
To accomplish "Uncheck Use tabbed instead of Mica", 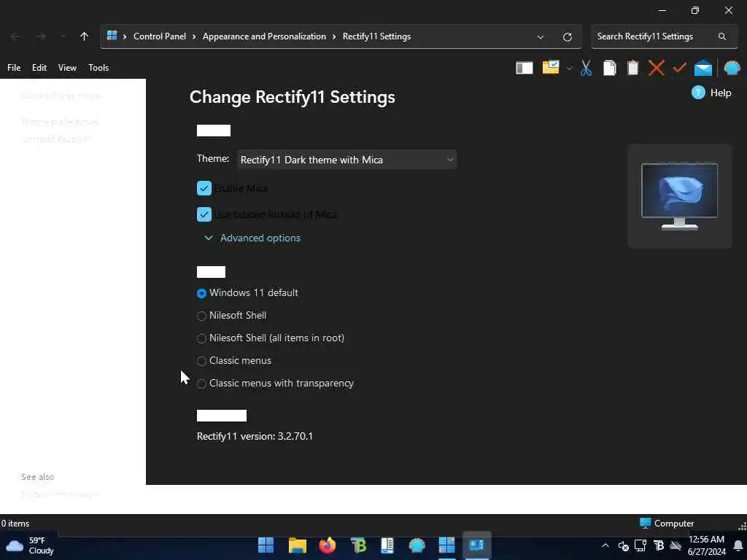I will click(x=204, y=214).
